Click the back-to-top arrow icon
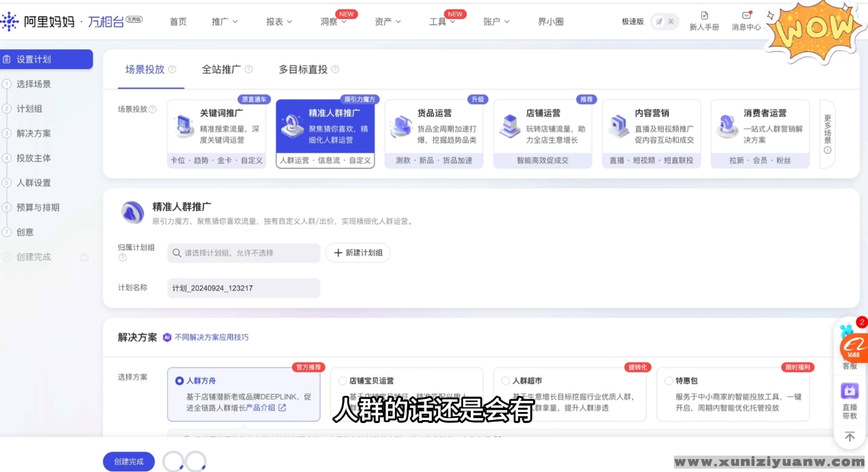Viewport: 868px width, 472px height. point(850,436)
